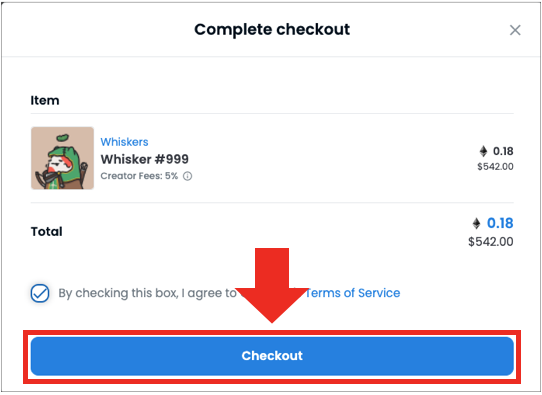Open the Whisker #999 NFT thumbnail
The width and height of the screenshot is (542, 395).
(62, 158)
